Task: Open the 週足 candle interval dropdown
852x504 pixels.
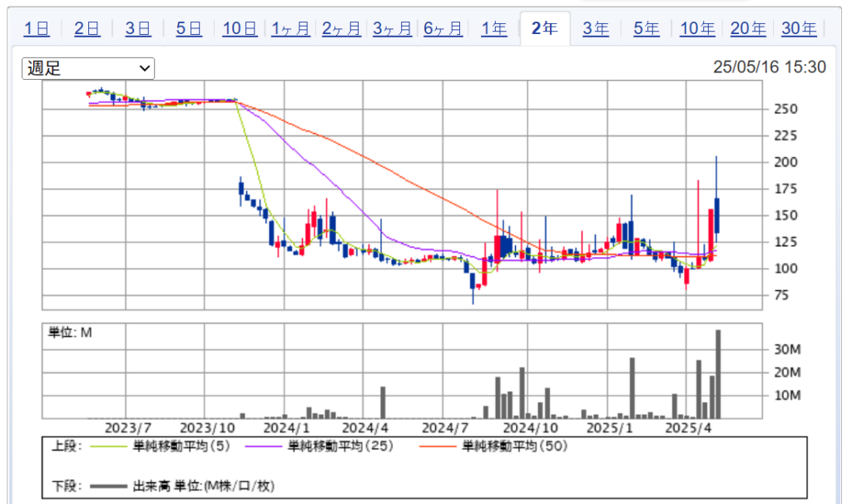Action: pyautogui.click(x=88, y=68)
